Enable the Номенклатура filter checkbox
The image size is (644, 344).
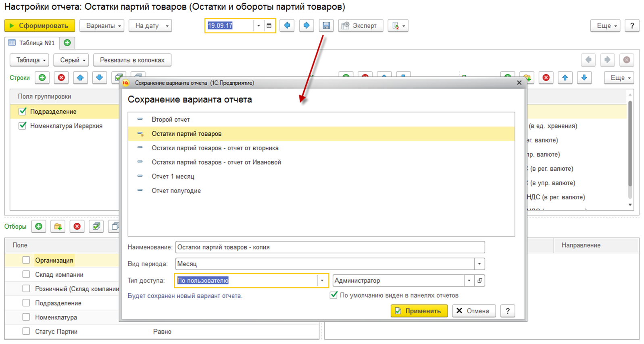pos(26,317)
